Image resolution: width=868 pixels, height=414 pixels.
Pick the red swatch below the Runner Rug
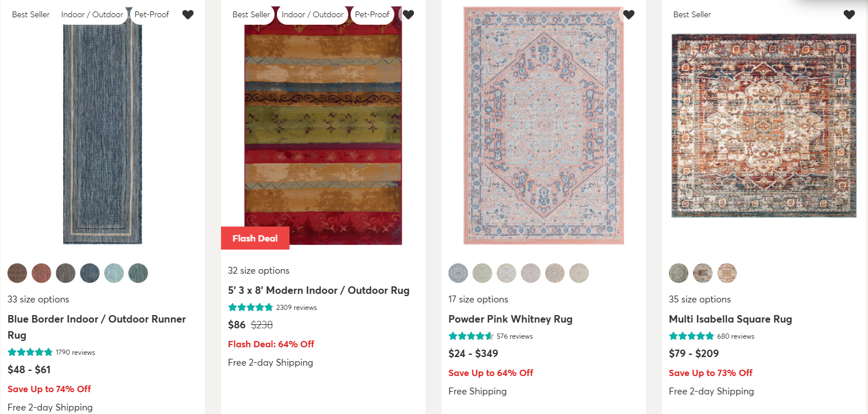(x=41, y=273)
